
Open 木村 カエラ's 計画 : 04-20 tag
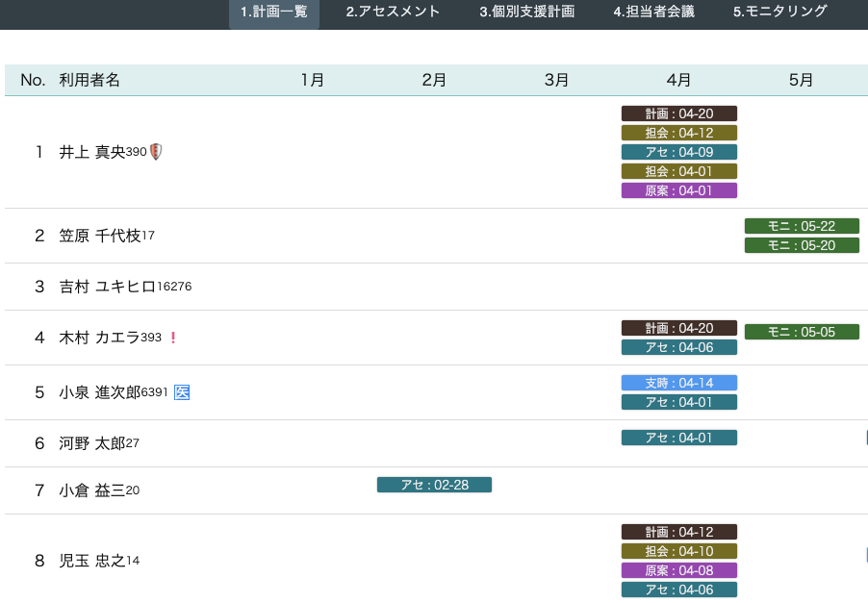[x=679, y=328]
